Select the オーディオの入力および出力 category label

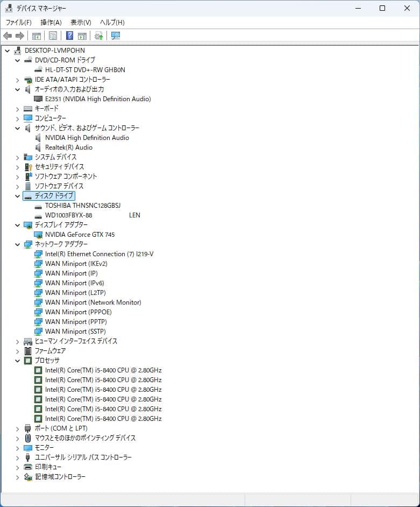click(x=69, y=89)
